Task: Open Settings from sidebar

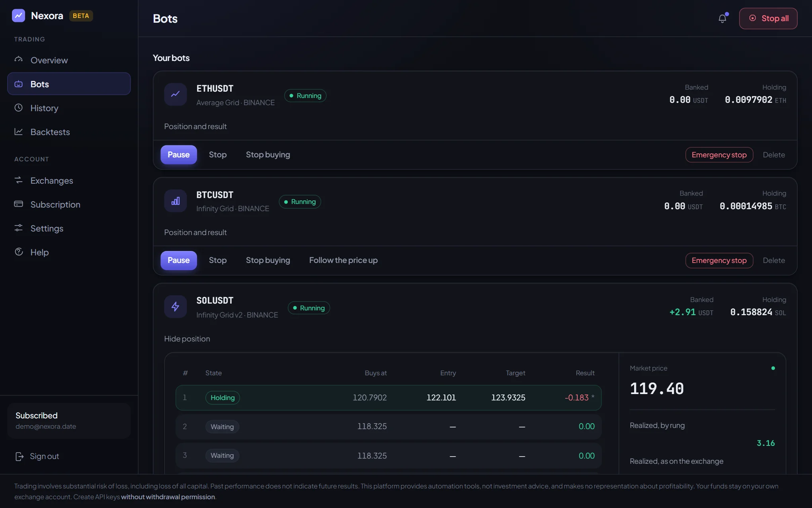Action: pos(69,228)
